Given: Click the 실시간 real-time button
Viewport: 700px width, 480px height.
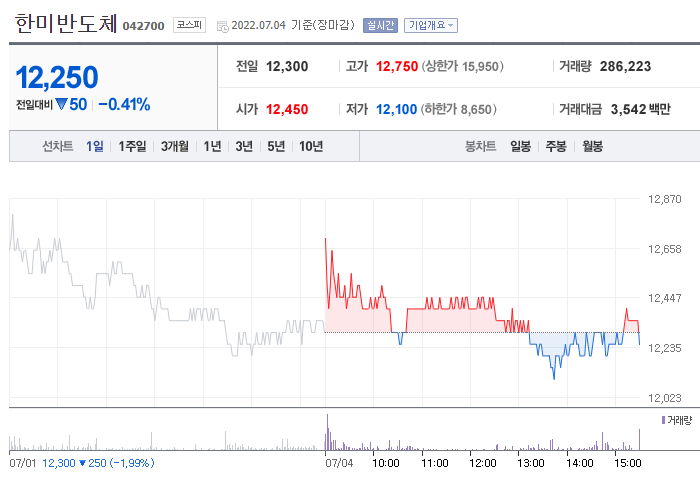Looking at the screenshot, I should pyautogui.click(x=380, y=25).
